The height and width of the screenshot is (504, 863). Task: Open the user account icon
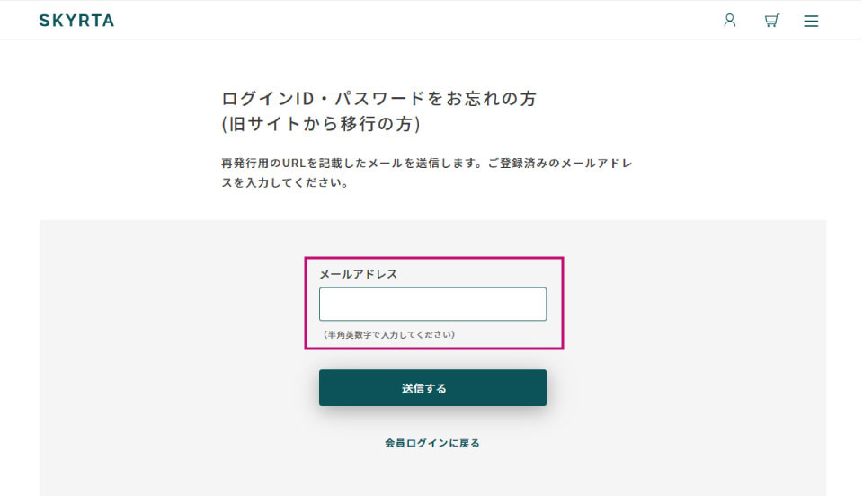(730, 20)
